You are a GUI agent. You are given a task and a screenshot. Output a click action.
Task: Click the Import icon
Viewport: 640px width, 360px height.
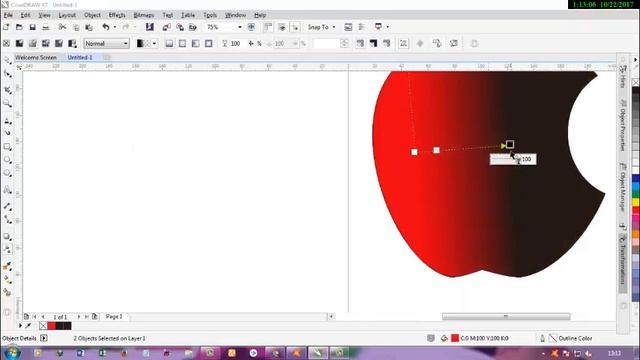[166, 27]
